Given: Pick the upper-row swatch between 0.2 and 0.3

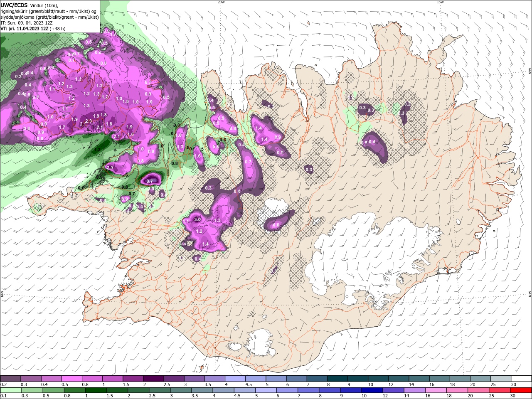Looking at the screenshot, I should (10, 379).
